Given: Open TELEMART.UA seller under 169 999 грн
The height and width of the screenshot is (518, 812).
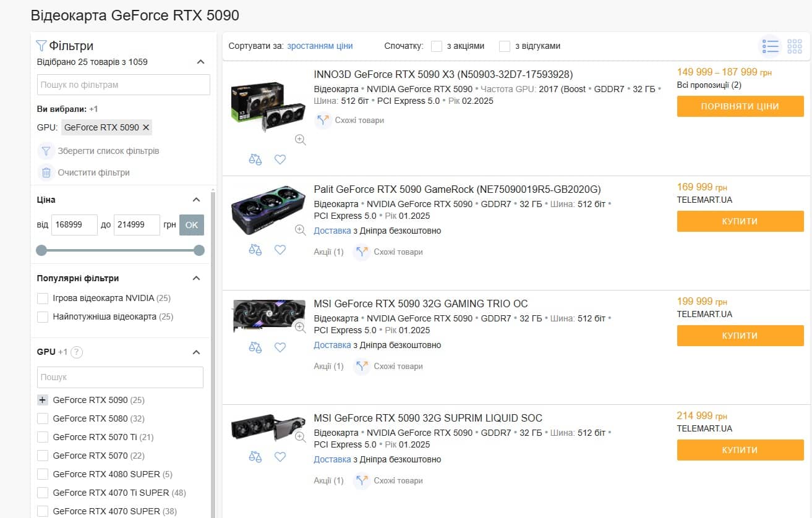Looking at the screenshot, I should point(704,200).
